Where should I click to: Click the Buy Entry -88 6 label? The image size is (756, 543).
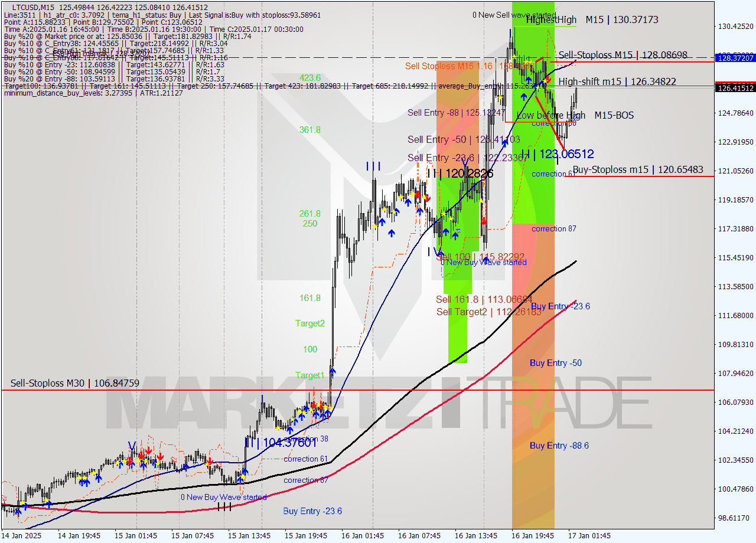(x=559, y=446)
